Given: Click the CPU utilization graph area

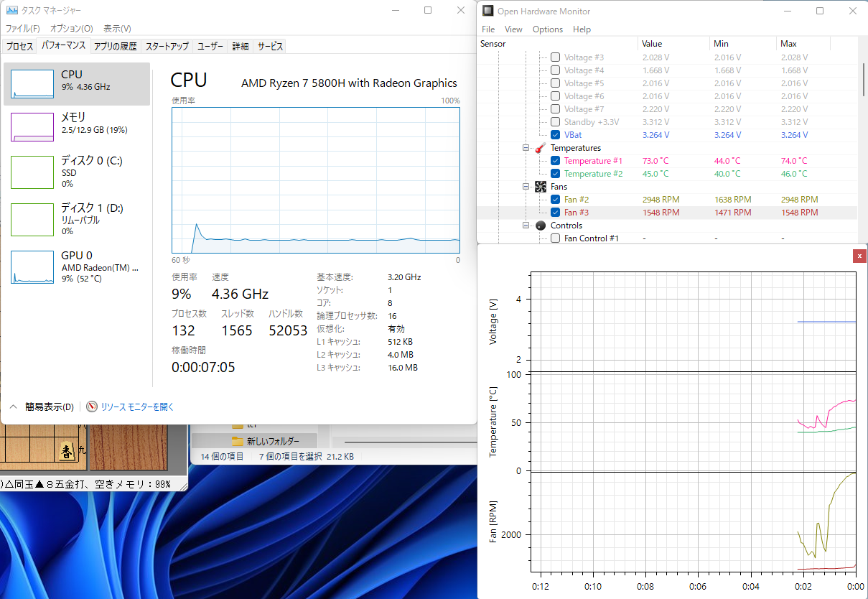Looking at the screenshot, I should 316,180.
